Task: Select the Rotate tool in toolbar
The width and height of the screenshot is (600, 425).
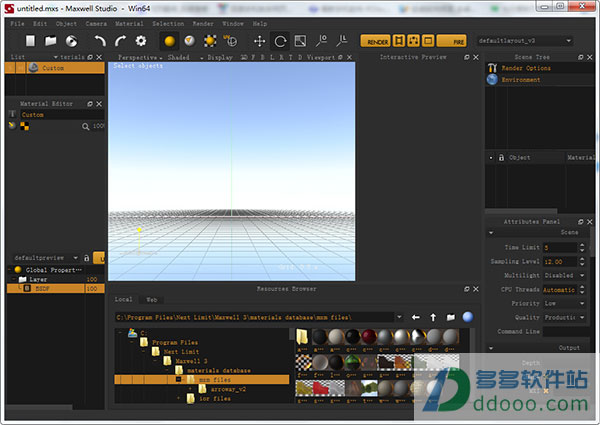Action: [280, 41]
